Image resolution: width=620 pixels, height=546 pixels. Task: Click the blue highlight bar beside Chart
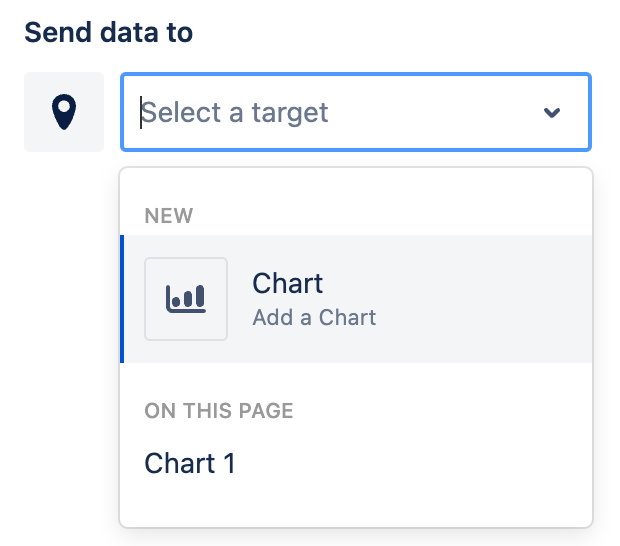(x=122, y=298)
